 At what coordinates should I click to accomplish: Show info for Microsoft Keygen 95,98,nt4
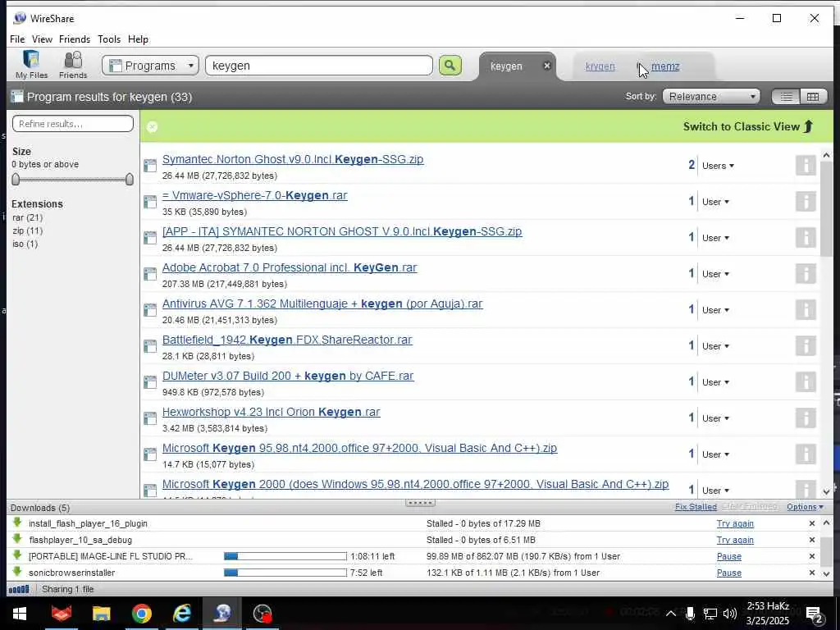(x=806, y=454)
